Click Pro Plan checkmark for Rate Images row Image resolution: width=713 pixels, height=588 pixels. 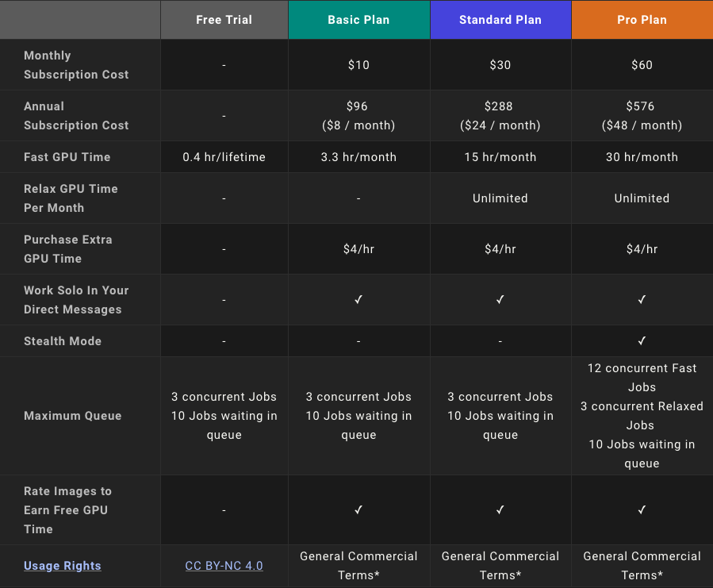point(642,509)
